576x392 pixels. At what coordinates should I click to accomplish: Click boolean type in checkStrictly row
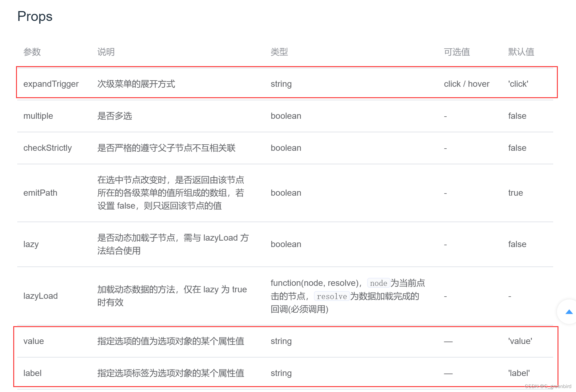pos(286,148)
